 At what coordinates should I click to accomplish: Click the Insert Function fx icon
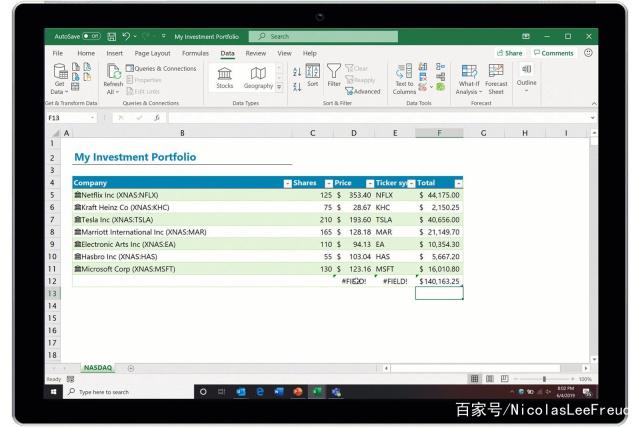pos(157,118)
